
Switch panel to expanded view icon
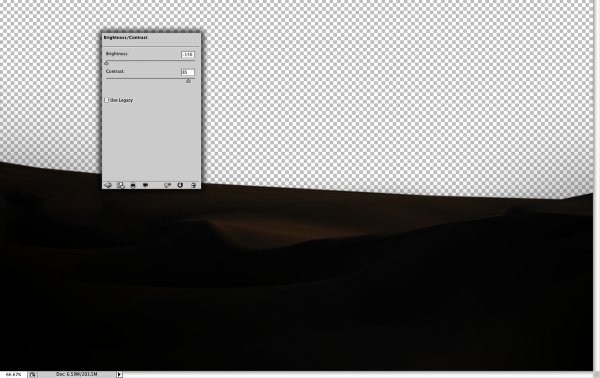[121, 185]
